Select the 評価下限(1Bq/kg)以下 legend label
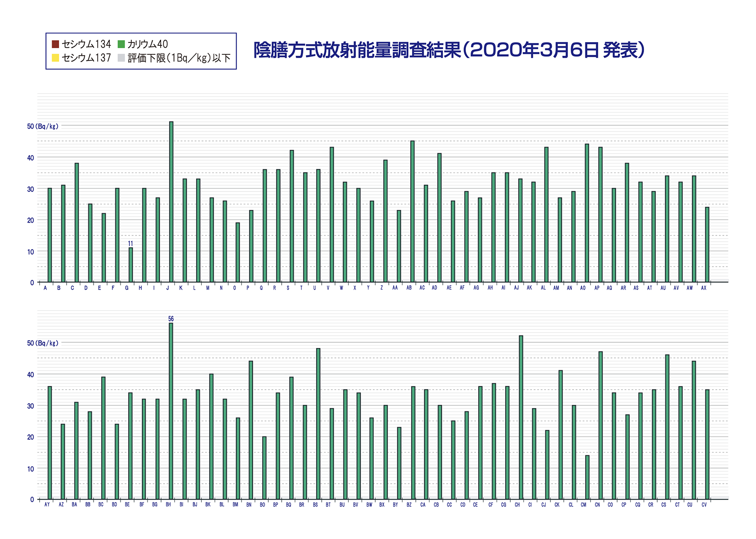 click(x=179, y=58)
